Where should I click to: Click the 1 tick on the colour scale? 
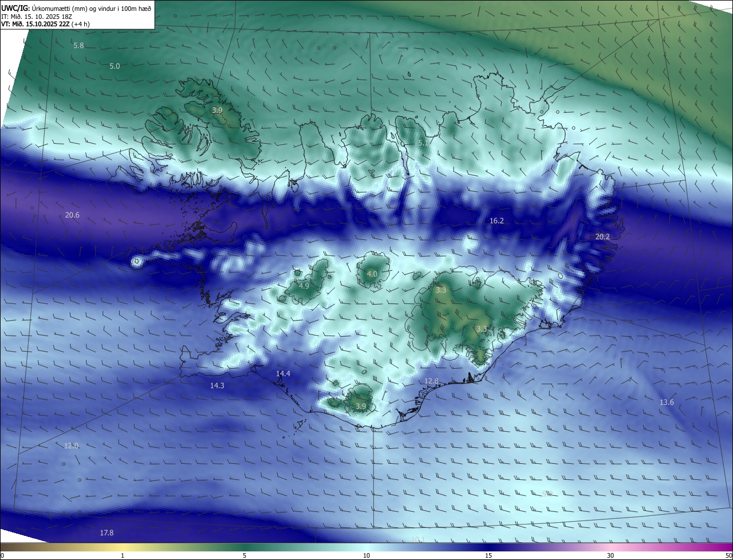coord(123,555)
